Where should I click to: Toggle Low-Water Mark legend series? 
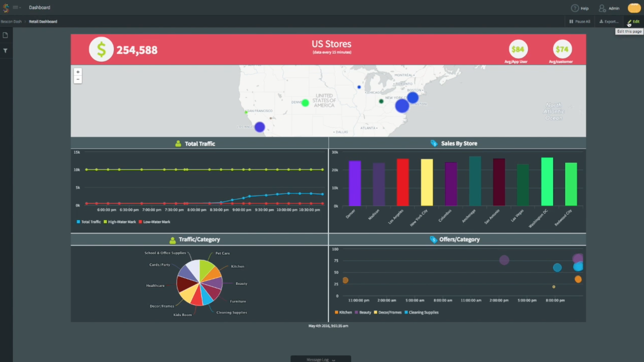point(155,222)
